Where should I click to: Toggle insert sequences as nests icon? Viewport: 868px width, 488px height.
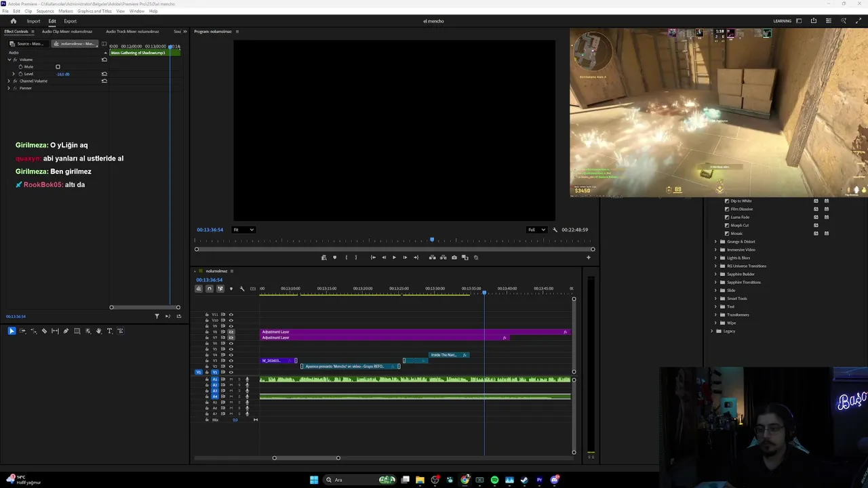(199, 289)
